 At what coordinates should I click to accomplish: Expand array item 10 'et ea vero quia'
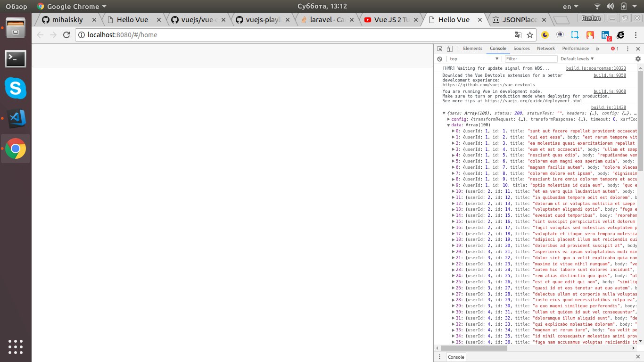click(454, 191)
